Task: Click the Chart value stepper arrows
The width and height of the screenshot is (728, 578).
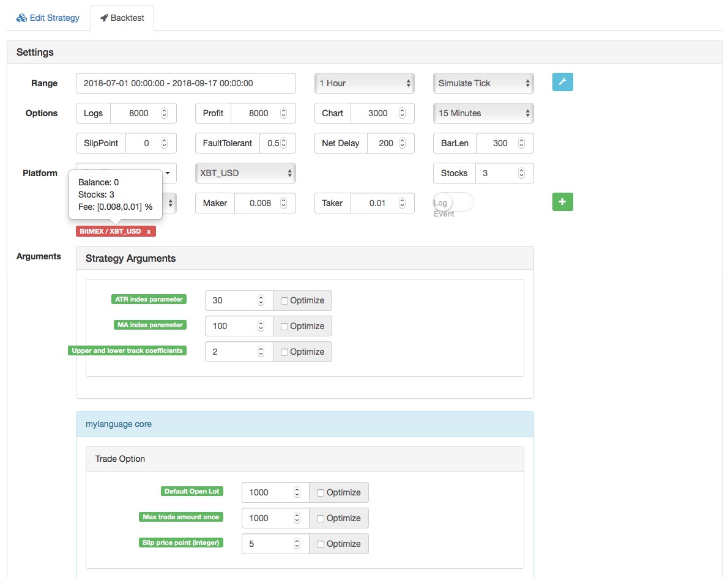Action: (x=401, y=113)
